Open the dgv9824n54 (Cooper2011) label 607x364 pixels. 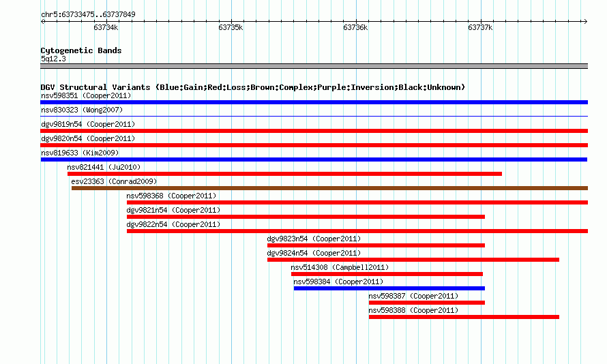click(314, 253)
